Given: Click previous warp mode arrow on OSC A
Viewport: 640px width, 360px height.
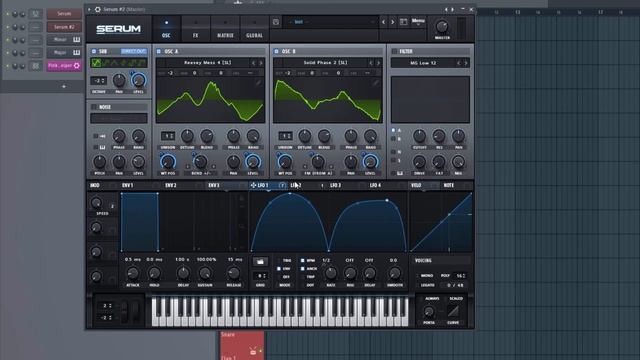Looking at the screenshot, I should [x=188, y=167].
